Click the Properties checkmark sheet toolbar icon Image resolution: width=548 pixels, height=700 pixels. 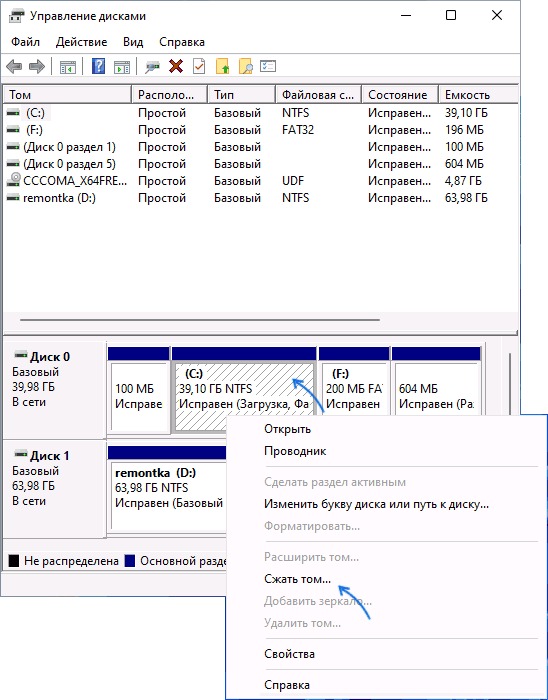tap(199, 67)
